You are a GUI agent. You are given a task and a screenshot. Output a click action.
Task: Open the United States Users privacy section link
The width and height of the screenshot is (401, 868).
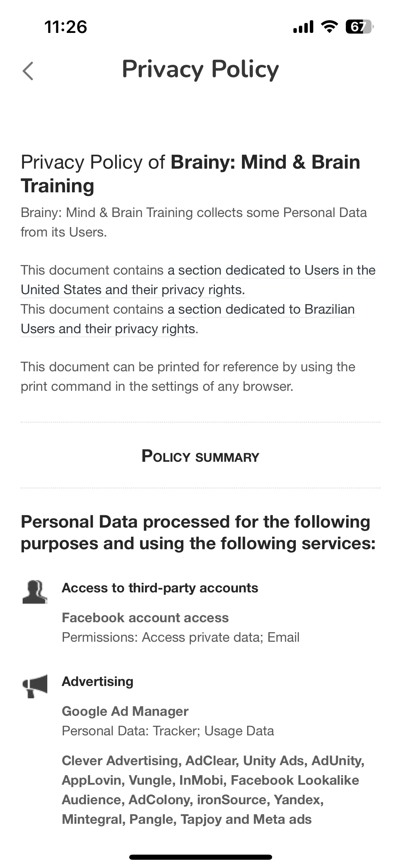198,280
